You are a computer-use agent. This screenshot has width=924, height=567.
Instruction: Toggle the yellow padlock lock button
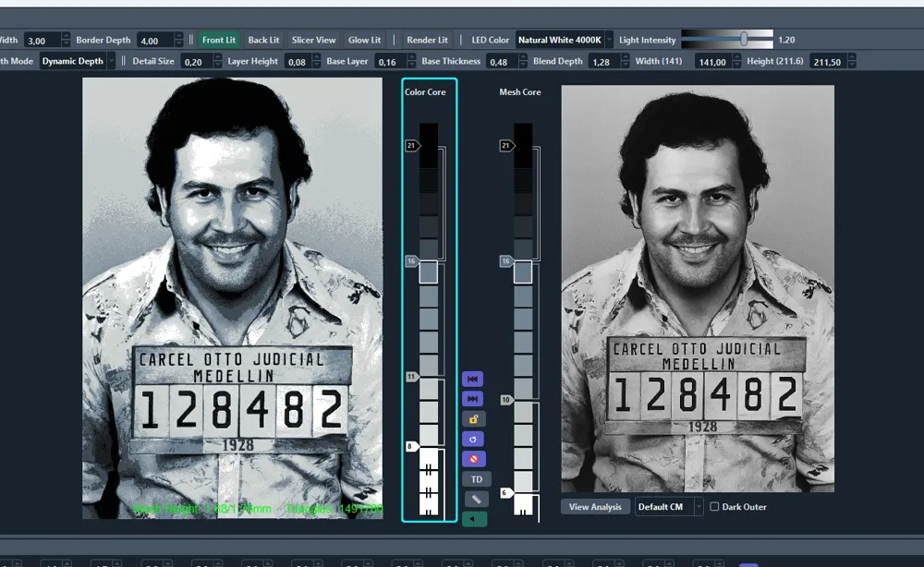(472, 419)
